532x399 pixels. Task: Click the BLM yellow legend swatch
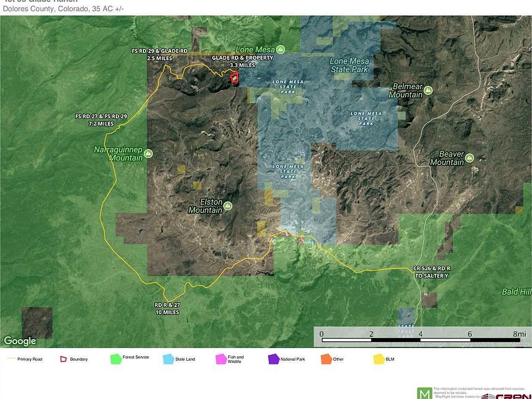pos(379,359)
